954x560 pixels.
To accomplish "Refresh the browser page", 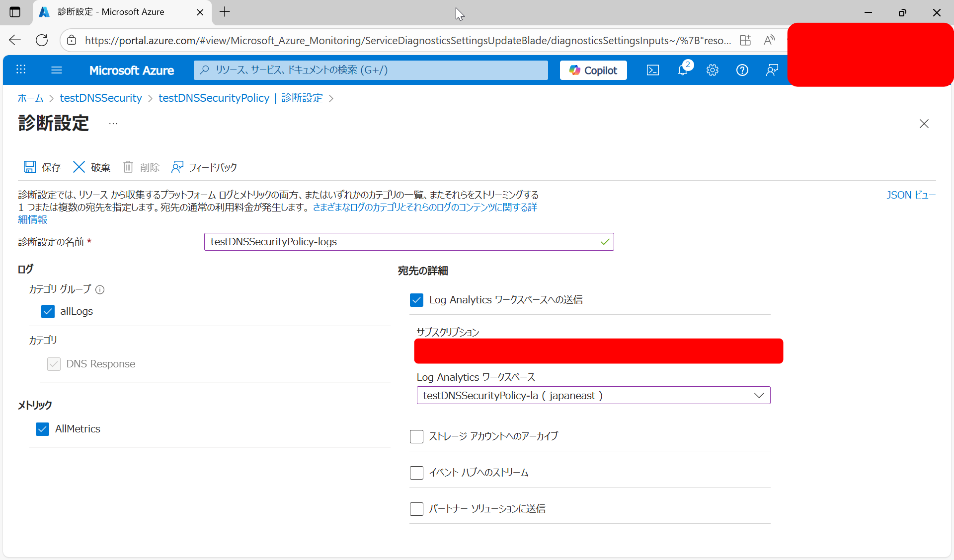I will pos(42,40).
